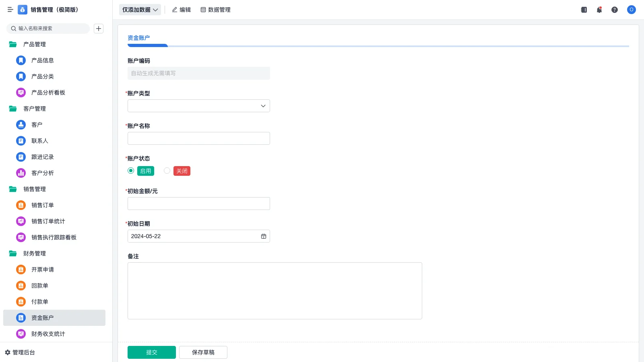Click the 管理后台 gear icon

pyautogui.click(x=8, y=352)
